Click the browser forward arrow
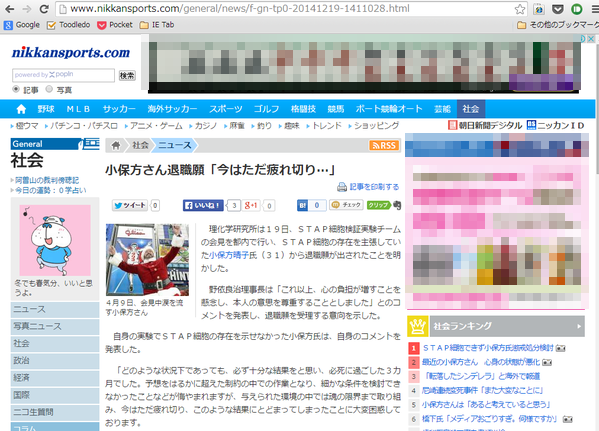 (x=27, y=9)
